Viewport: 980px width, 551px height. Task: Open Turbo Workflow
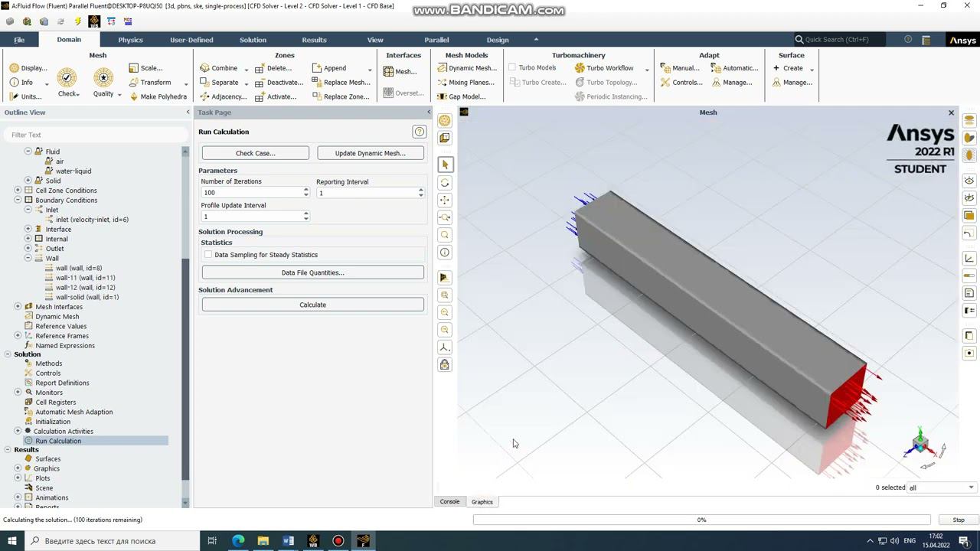coord(604,68)
